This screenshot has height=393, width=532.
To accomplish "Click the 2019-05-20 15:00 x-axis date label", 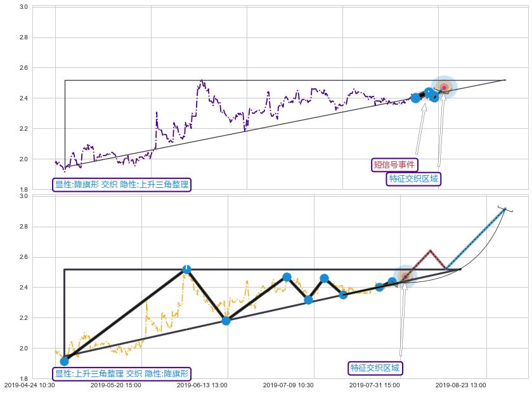I will click(x=115, y=385).
